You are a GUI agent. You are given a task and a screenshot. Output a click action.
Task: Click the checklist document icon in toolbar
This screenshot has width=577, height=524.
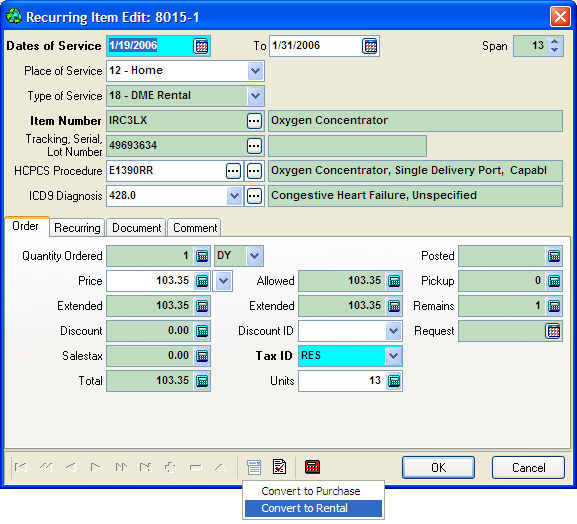(280, 467)
